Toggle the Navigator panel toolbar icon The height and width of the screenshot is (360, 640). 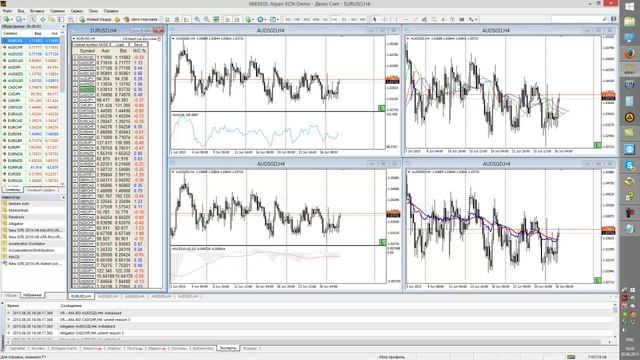click(x=52, y=19)
